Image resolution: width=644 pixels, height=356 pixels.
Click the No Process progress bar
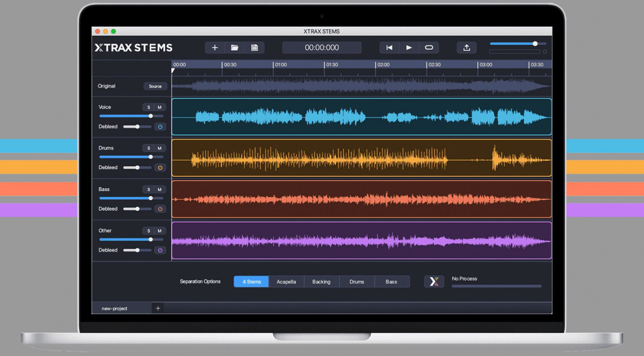pos(496,286)
